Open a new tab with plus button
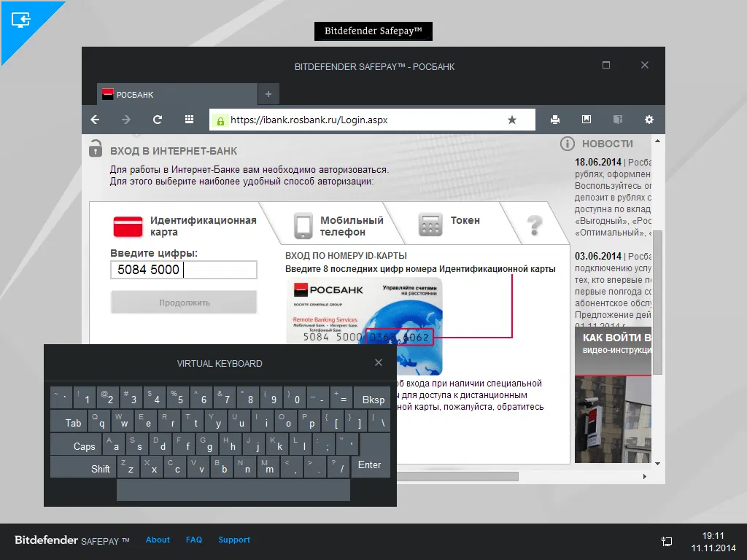This screenshot has height=560, width=747. pos(268,94)
